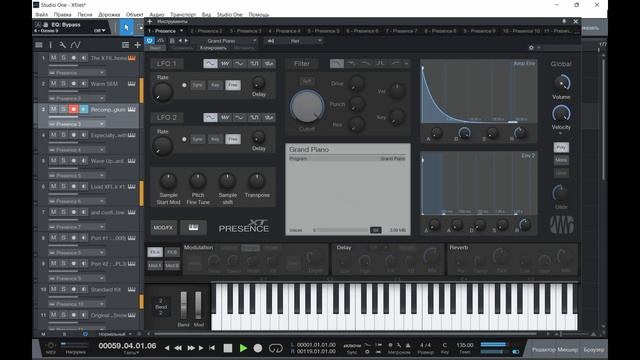Select LFO 1 random waveform
This screenshot has height=360, width=640.
269,64
